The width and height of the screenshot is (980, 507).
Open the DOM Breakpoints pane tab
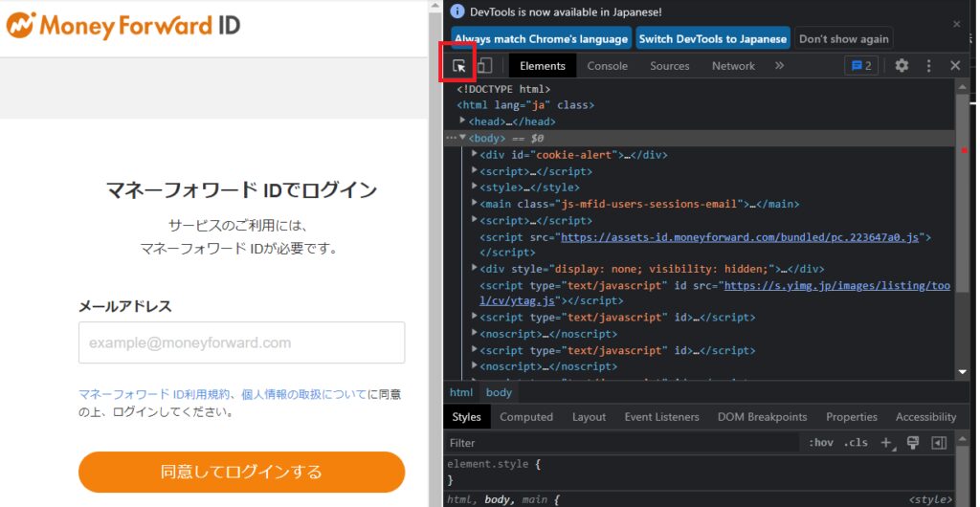(762, 417)
